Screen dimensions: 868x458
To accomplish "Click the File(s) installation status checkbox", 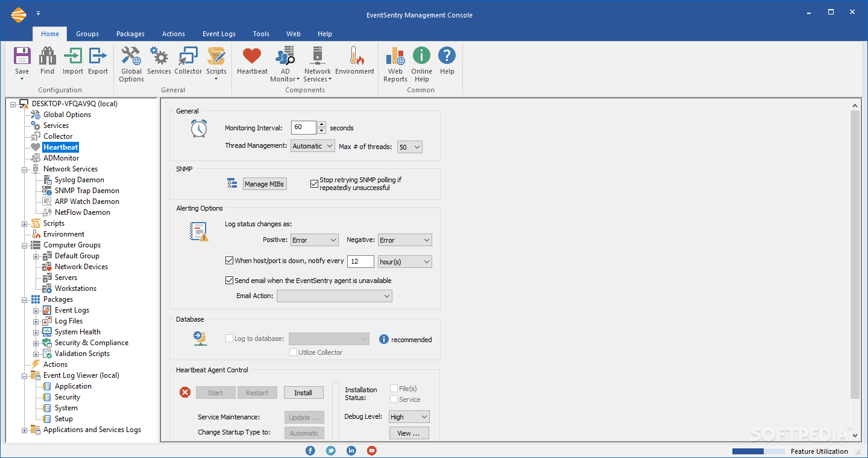I will pos(394,389).
